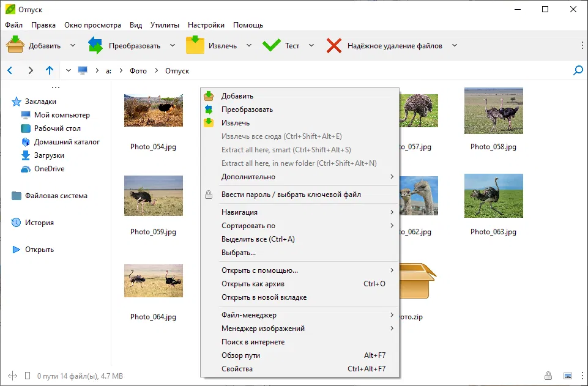This screenshot has width=588, height=386.
Task: Expand Надёжное удаление файлов dropdown arrow
Action: [455, 45]
